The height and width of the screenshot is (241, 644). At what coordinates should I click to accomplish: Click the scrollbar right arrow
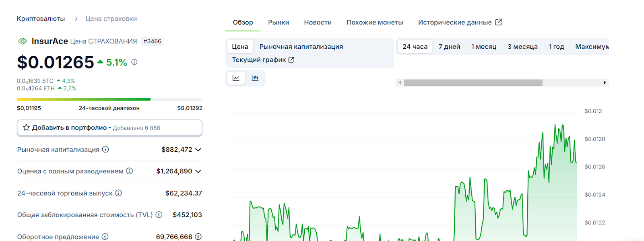[x=605, y=82]
